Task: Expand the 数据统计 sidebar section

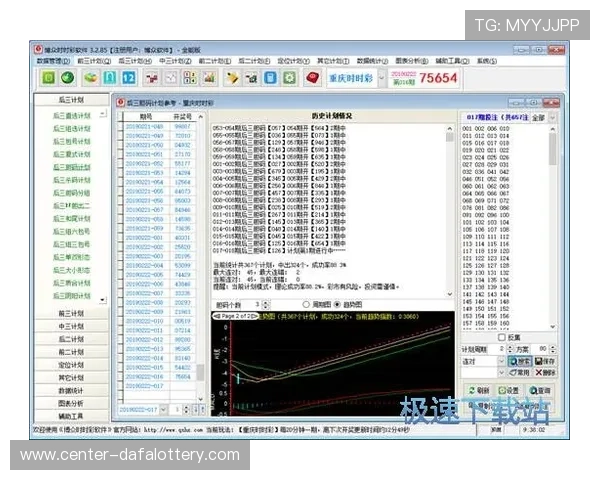Action: pyautogui.click(x=71, y=391)
